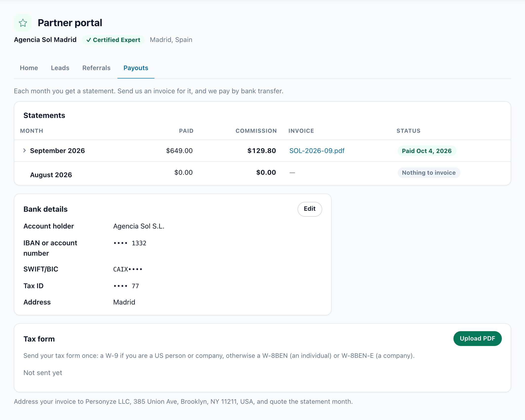Click the Certified Expert badge

tap(113, 40)
